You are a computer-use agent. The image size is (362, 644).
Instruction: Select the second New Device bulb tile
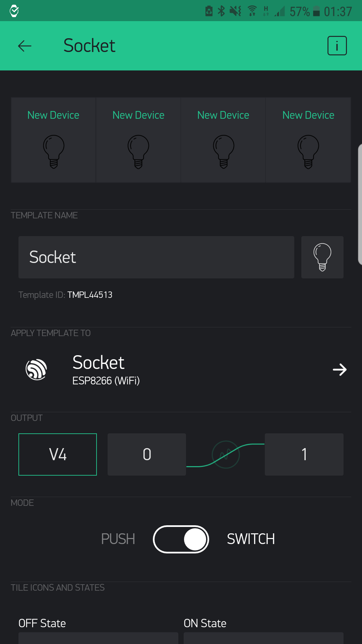[x=138, y=140]
